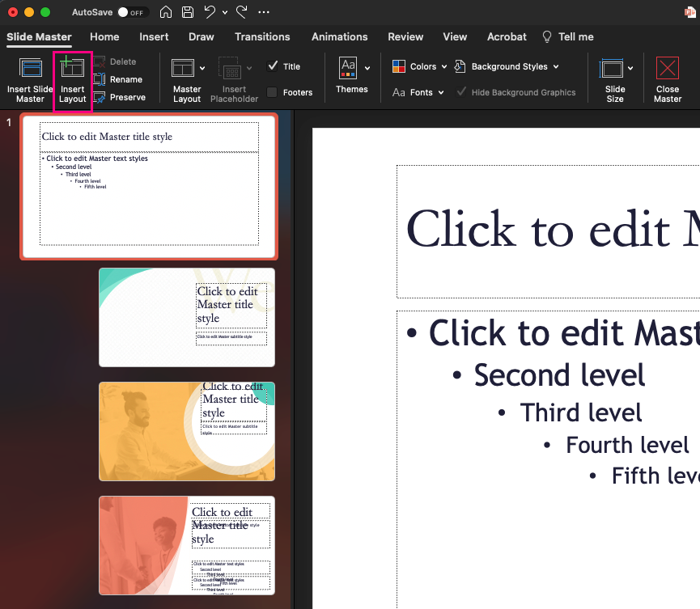
Task: Select the Insert Slide Master icon
Action: [x=30, y=78]
